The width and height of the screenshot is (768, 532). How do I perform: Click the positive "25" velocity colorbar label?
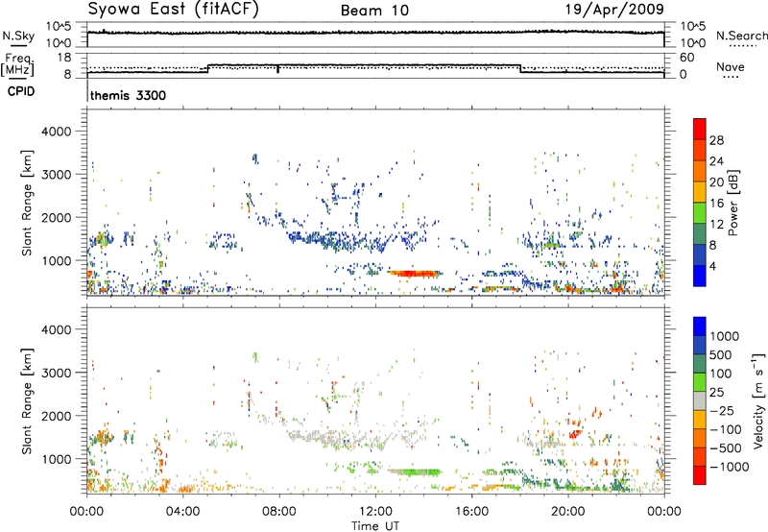click(717, 393)
